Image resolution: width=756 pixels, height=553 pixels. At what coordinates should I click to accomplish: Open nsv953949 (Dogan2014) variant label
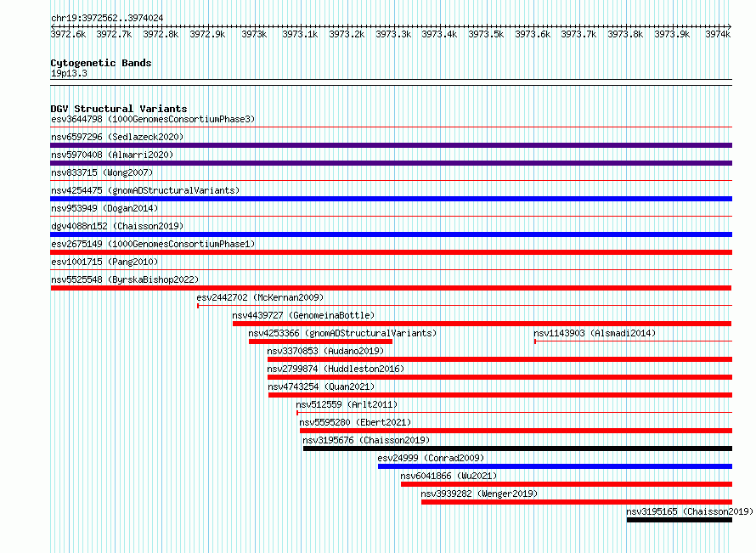104,208
